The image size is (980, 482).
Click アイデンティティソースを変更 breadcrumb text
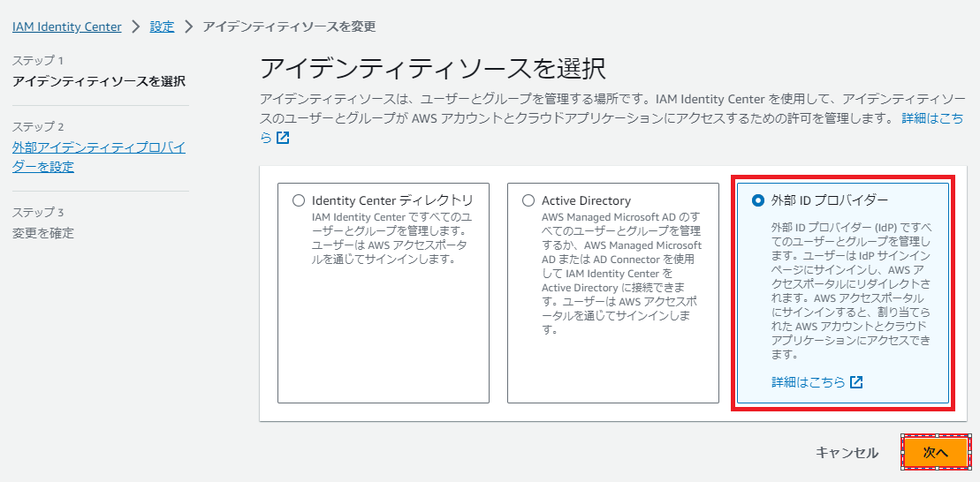click(289, 26)
